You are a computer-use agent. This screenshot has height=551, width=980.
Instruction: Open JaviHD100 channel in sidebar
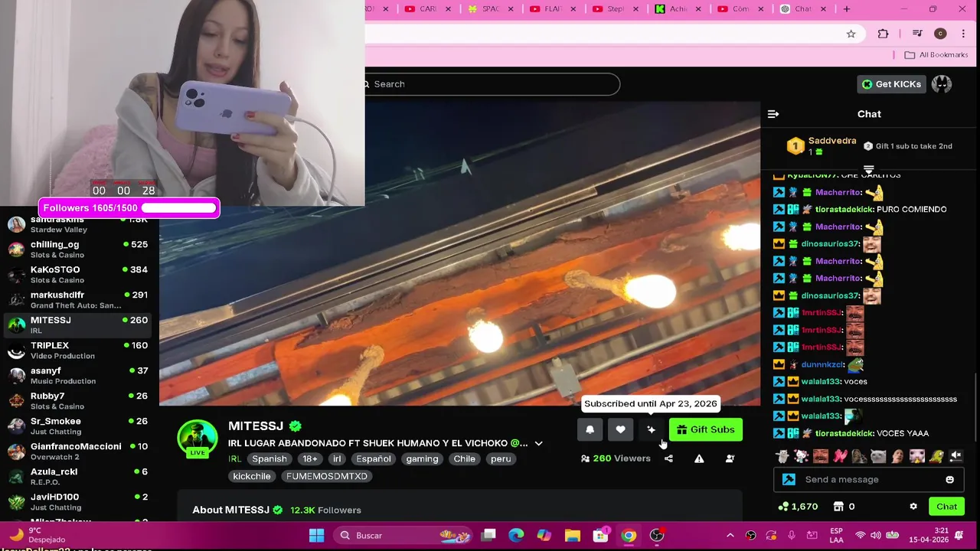(77, 502)
